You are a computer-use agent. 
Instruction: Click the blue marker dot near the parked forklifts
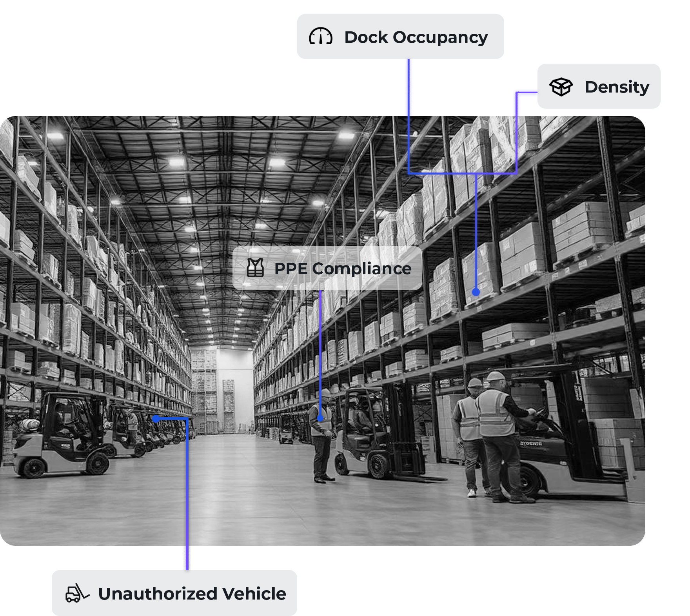coord(156,419)
